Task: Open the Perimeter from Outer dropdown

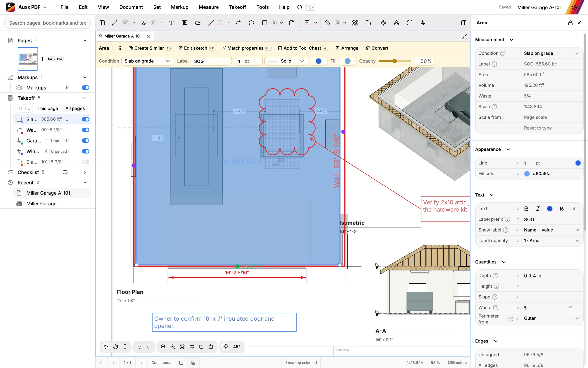Action: point(551,318)
